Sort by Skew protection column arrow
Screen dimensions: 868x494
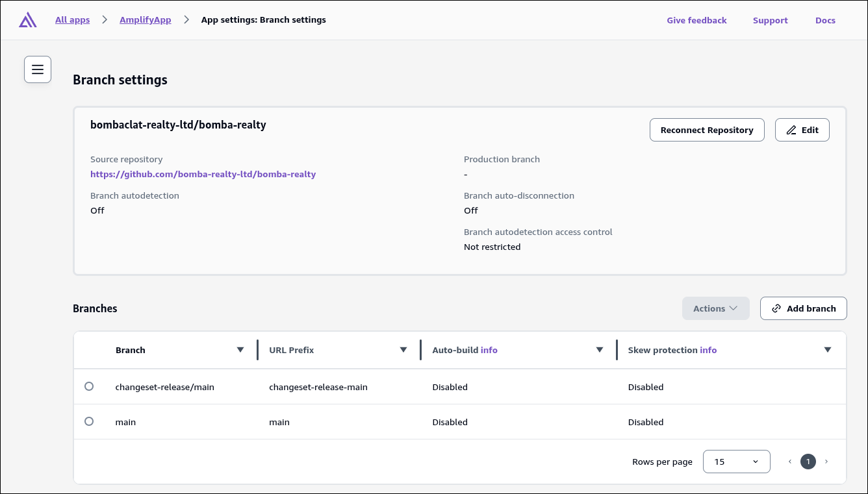click(828, 350)
